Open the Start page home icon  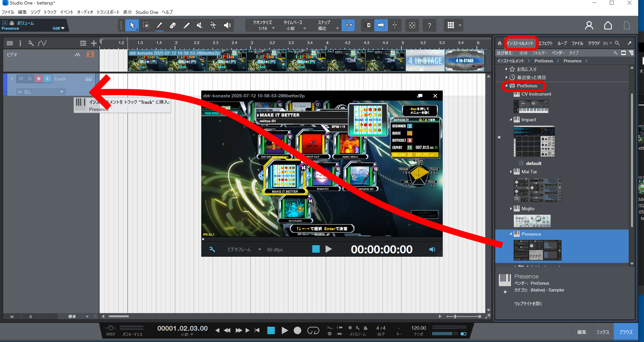pos(608,25)
